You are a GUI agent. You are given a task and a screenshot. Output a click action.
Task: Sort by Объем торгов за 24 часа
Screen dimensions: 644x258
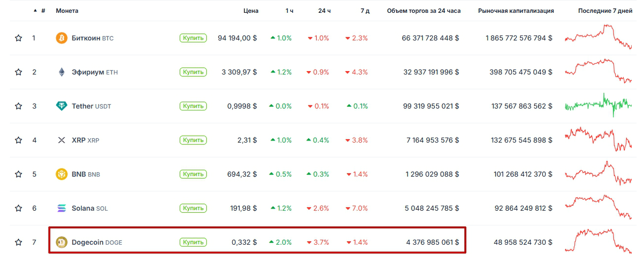coord(424,11)
